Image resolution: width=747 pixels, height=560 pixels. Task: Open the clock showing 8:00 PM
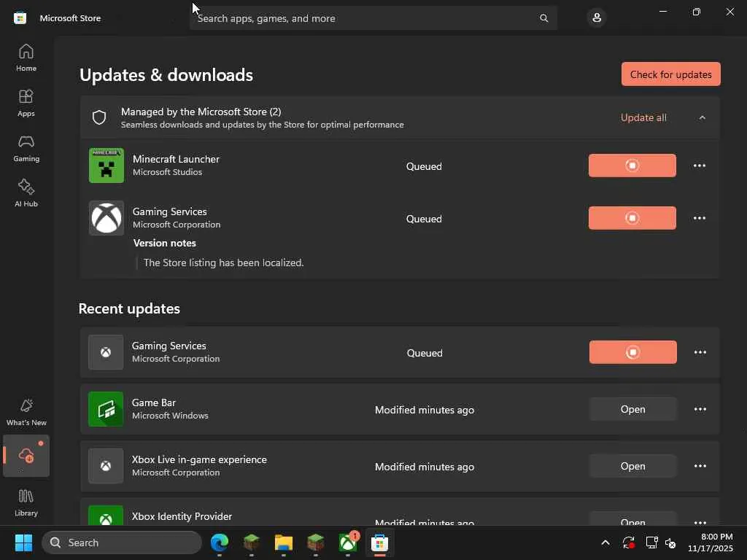711,542
